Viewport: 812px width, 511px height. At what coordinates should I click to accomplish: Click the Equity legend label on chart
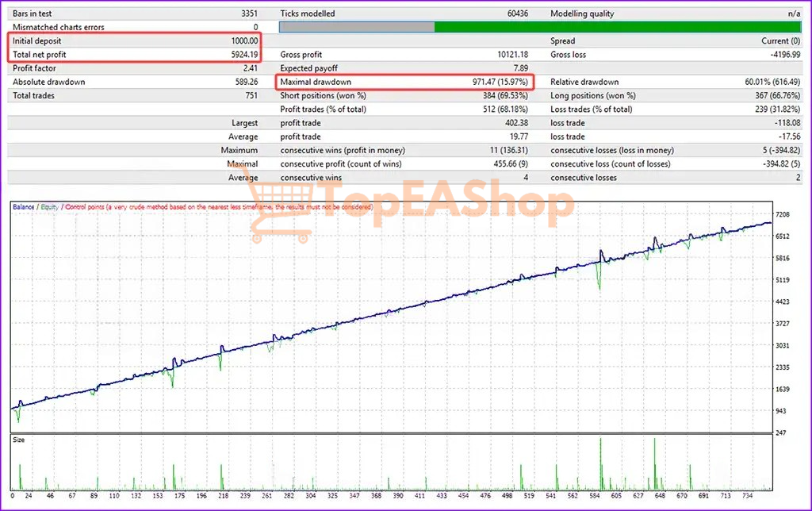pos(50,207)
